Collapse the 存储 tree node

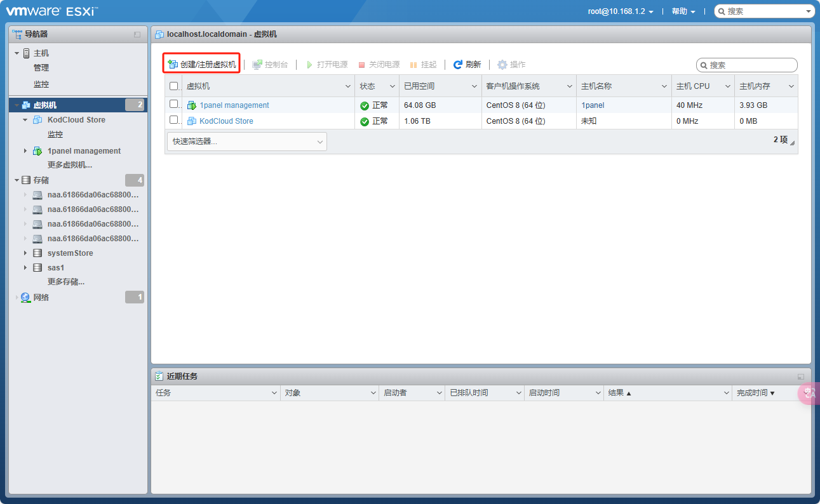pos(17,180)
